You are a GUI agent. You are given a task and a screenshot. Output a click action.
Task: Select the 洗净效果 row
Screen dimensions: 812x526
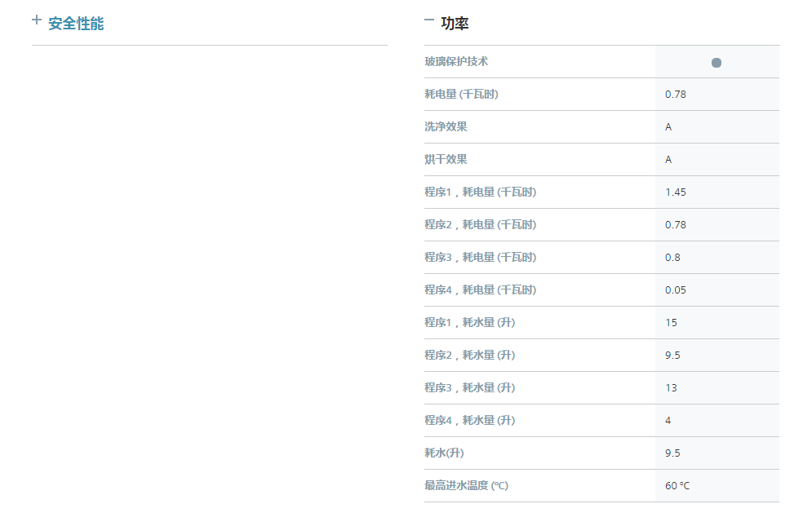point(601,127)
